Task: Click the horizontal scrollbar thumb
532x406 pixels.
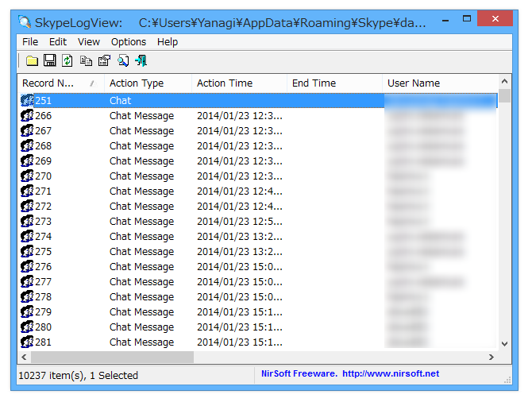Action: pos(112,357)
